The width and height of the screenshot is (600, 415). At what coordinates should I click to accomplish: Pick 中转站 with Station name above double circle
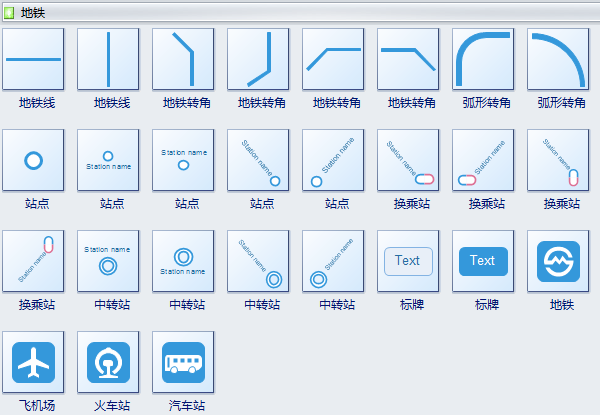click(x=108, y=261)
